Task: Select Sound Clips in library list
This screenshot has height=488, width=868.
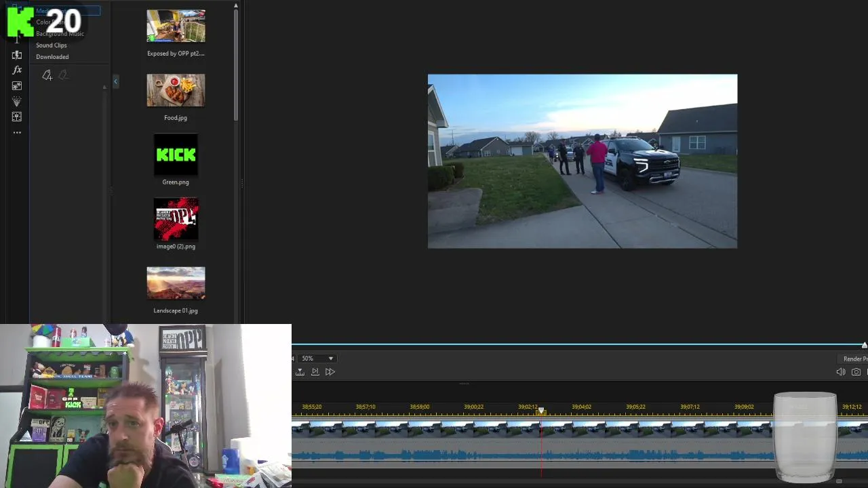Action: click(51, 45)
